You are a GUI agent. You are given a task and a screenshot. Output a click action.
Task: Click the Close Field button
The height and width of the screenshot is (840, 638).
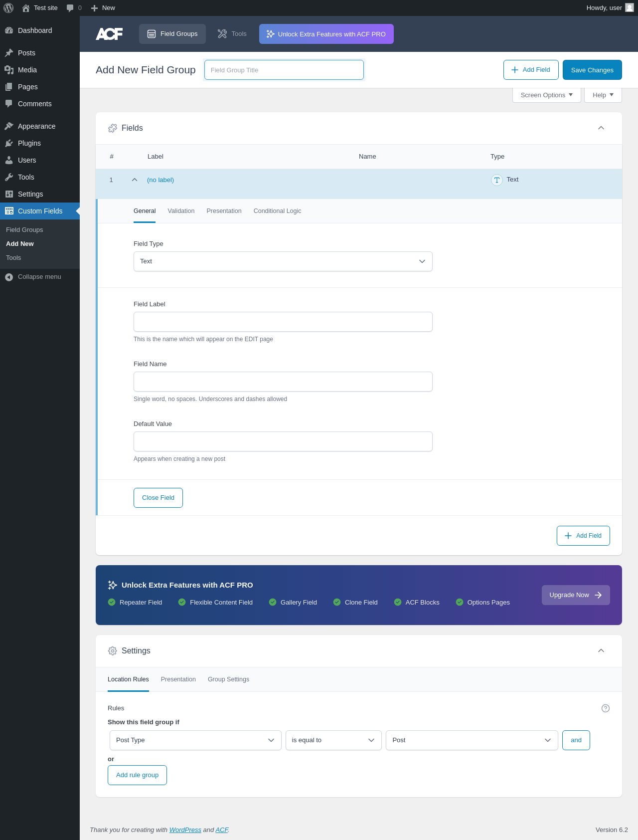point(158,498)
